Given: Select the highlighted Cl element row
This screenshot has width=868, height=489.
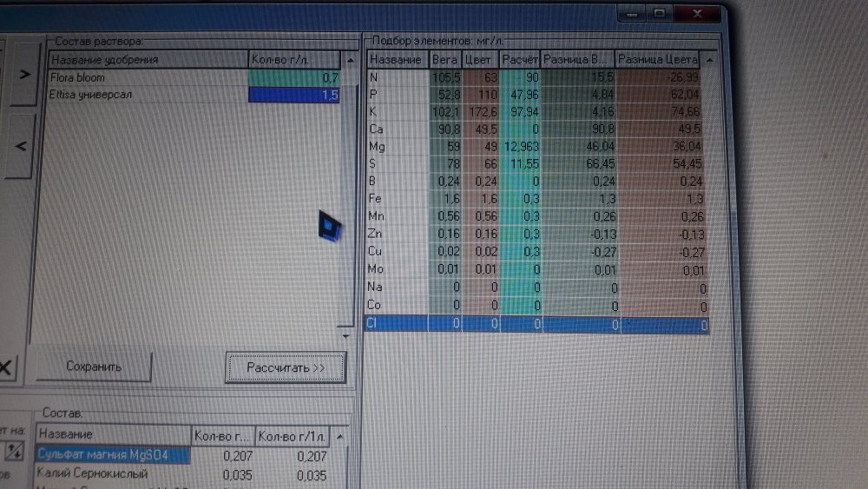Looking at the screenshot, I should (537, 323).
